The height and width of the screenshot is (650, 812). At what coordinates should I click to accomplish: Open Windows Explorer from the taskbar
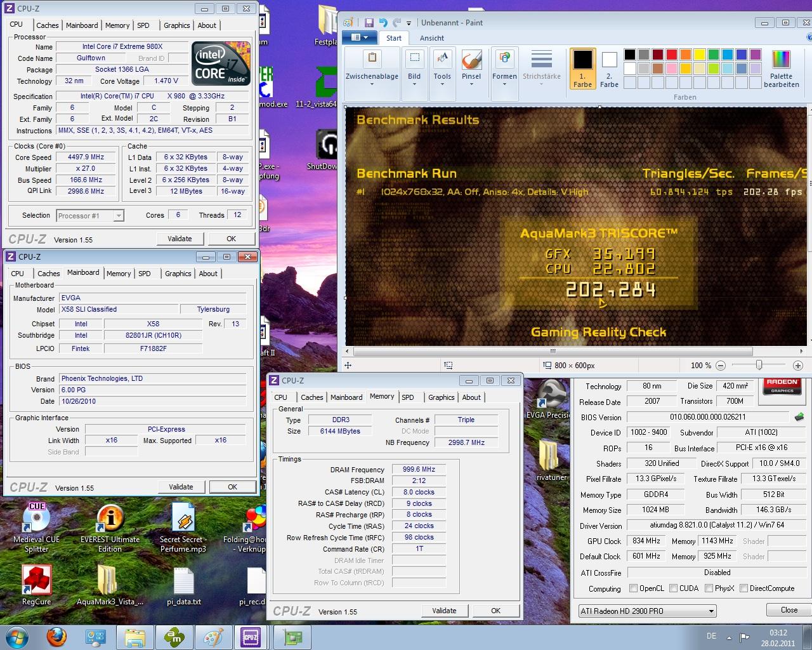(134, 637)
